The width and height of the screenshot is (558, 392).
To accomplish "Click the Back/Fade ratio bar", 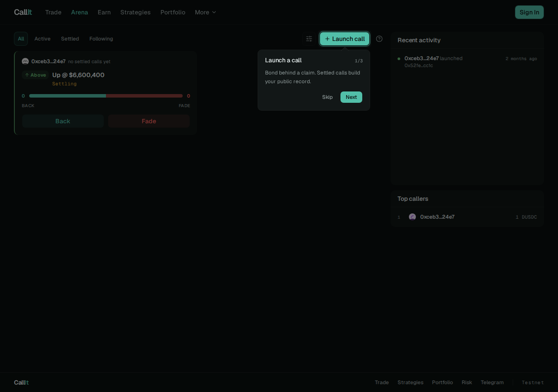I will click(x=106, y=96).
